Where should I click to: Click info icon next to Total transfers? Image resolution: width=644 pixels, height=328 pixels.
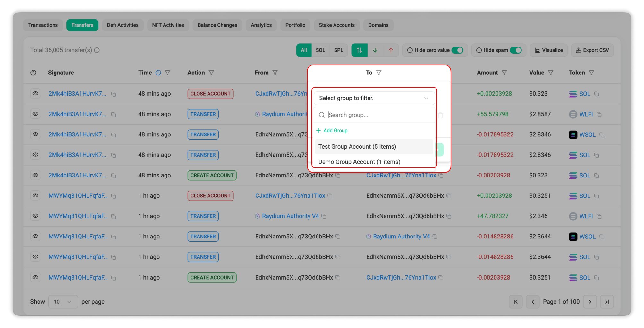tap(97, 50)
